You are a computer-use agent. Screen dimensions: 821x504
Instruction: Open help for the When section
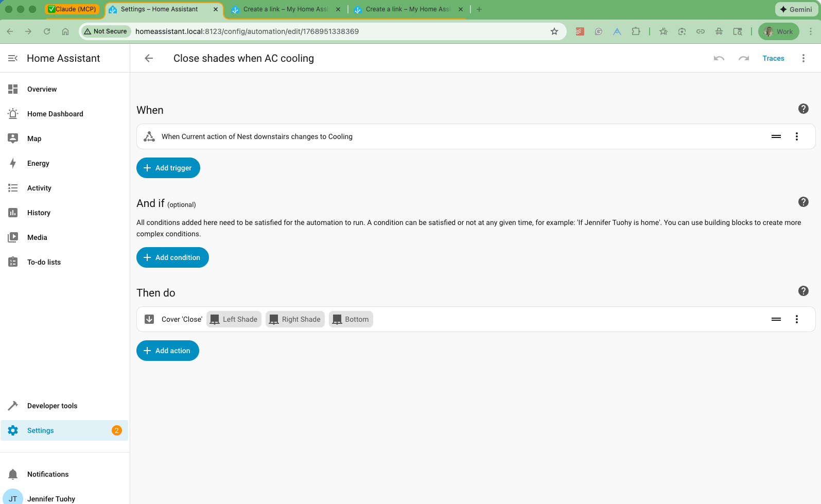tap(803, 109)
